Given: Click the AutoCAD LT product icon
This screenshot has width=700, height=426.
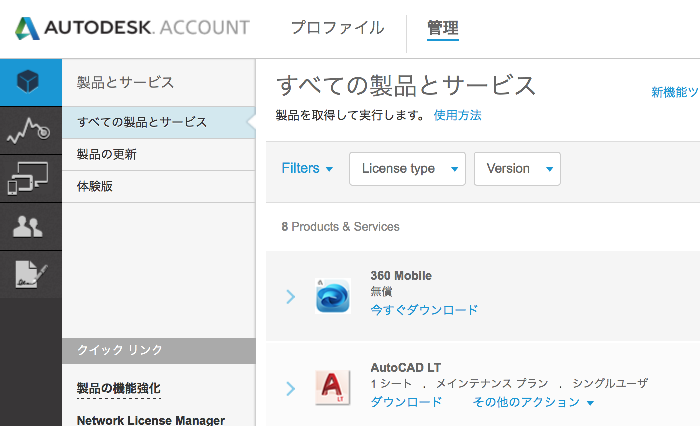Looking at the screenshot, I should coord(333,387).
